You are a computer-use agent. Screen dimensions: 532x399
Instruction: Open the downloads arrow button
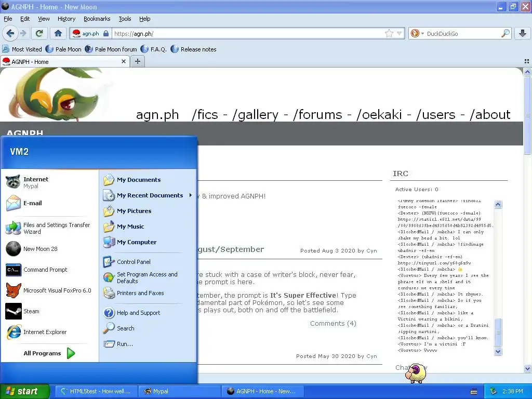(x=523, y=33)
